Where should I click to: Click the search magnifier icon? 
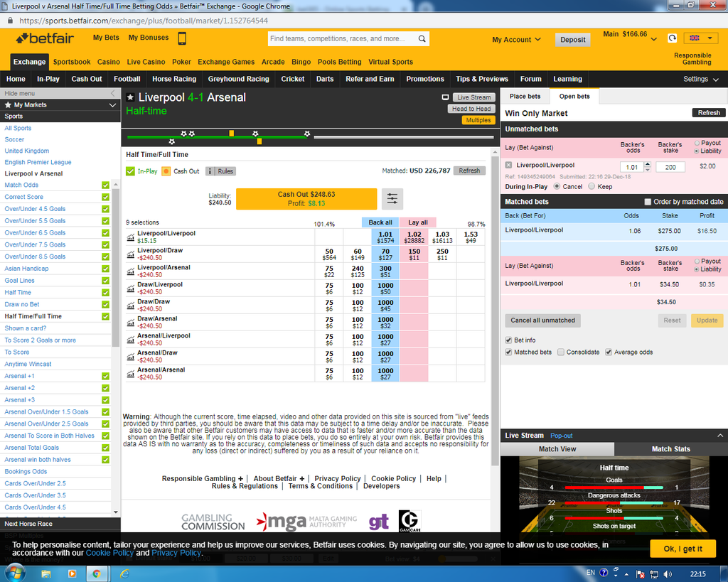click(x=422, y=39)
